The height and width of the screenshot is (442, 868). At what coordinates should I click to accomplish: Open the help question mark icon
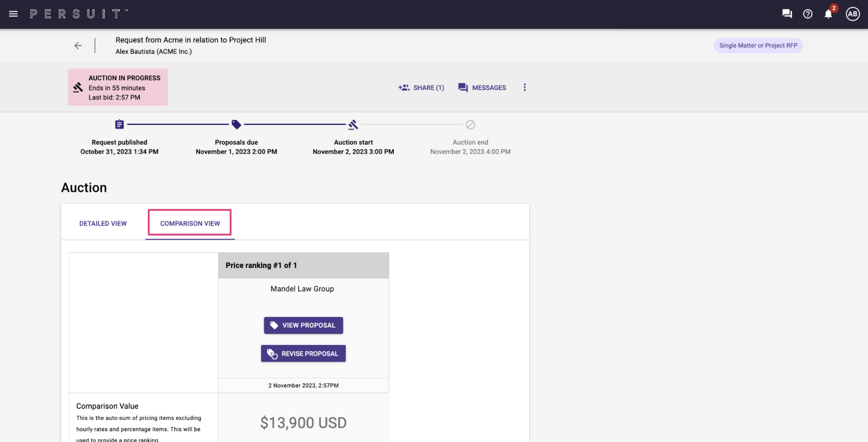[808, 14]
